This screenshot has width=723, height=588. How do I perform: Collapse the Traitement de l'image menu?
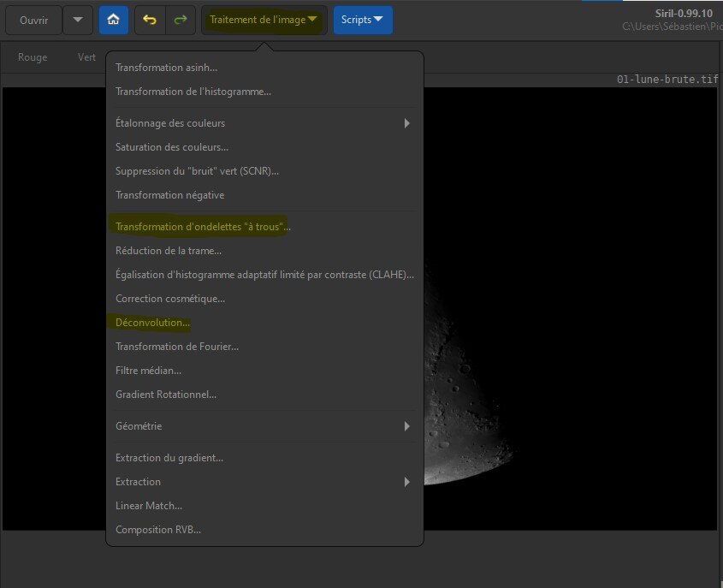click(264, 20)
